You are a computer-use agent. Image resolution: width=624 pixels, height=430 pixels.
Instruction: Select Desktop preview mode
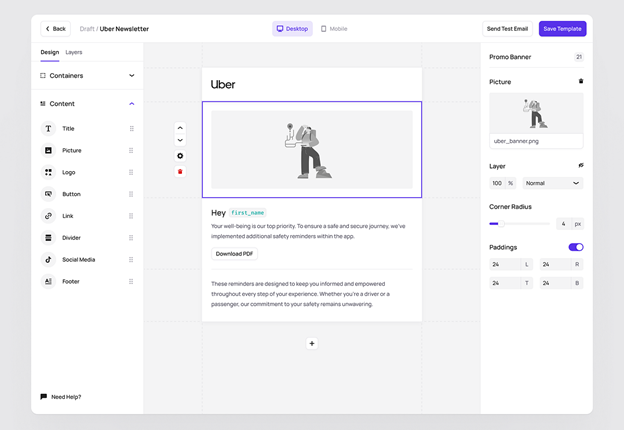[292, 29]
